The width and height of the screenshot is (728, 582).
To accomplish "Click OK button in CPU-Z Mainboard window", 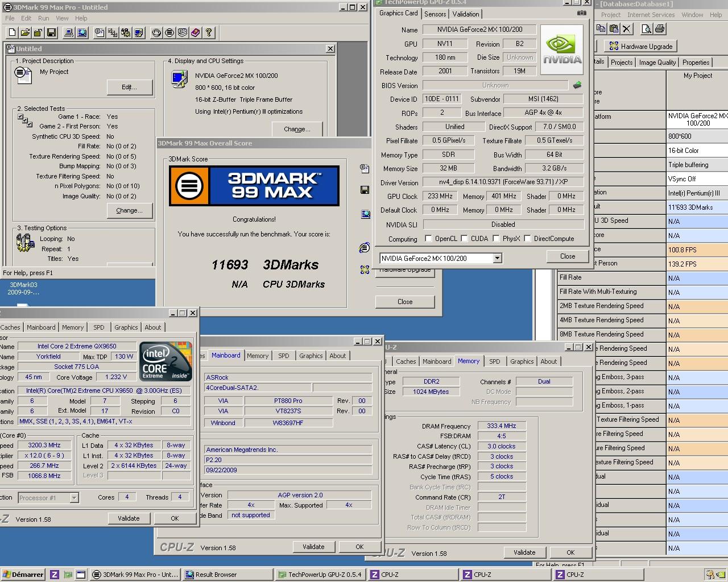I will click(x=359, y=547).
